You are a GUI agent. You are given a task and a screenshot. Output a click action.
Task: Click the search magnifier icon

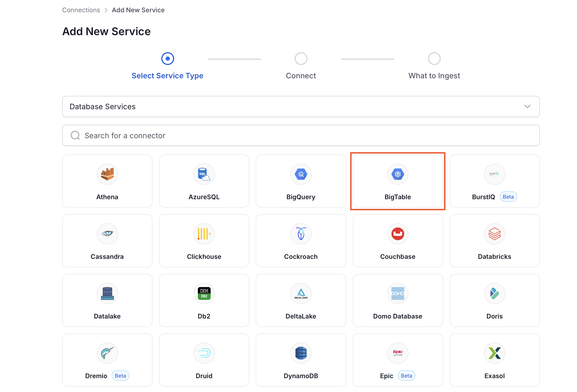pos(75,135)
